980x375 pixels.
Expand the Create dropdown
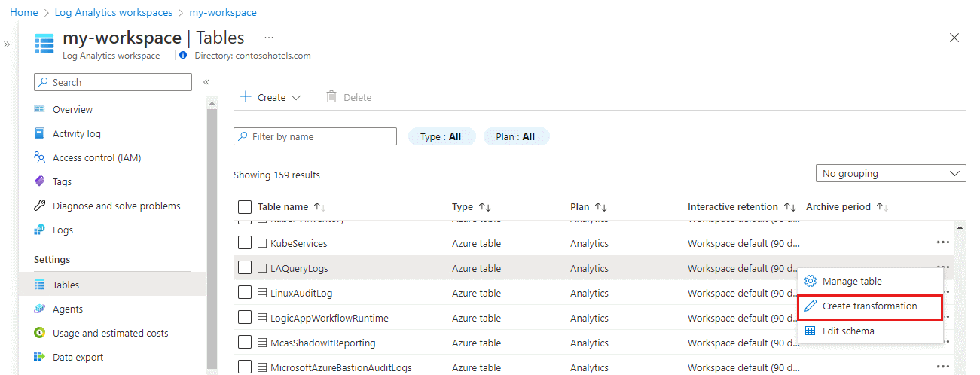pyautogui.click(x=270, y=97)
